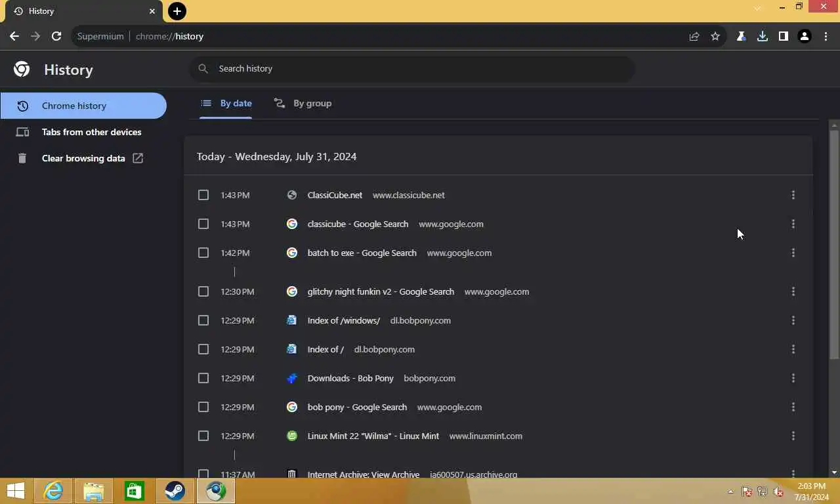Image resolution: width=840 pixels, height=504 pixels.
Task: Close the History tab
Action: tap(152, 11)
